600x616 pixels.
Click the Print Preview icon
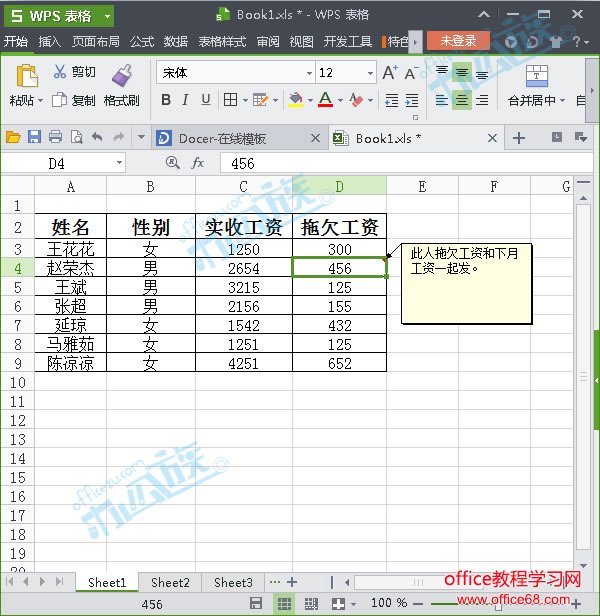point(76,137)
